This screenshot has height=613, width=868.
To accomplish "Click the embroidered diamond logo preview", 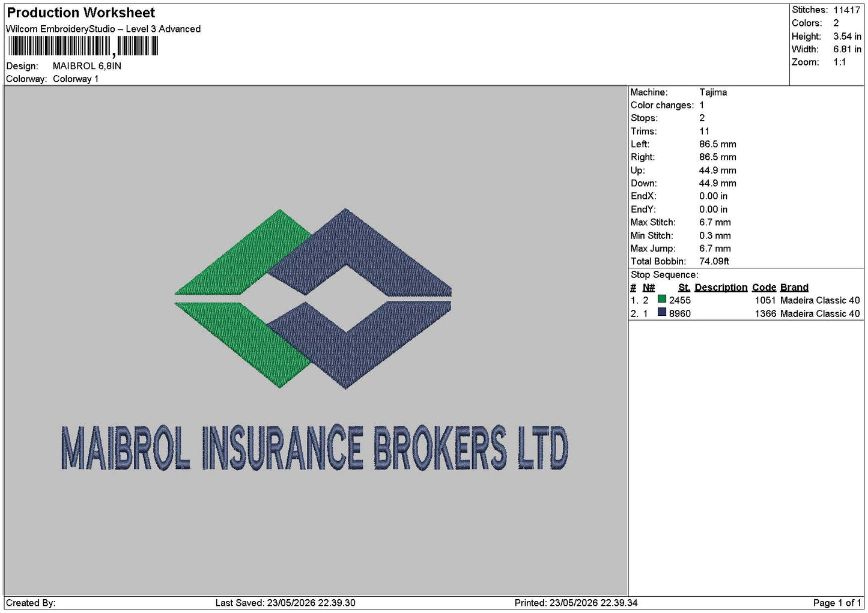I will 313,298.
